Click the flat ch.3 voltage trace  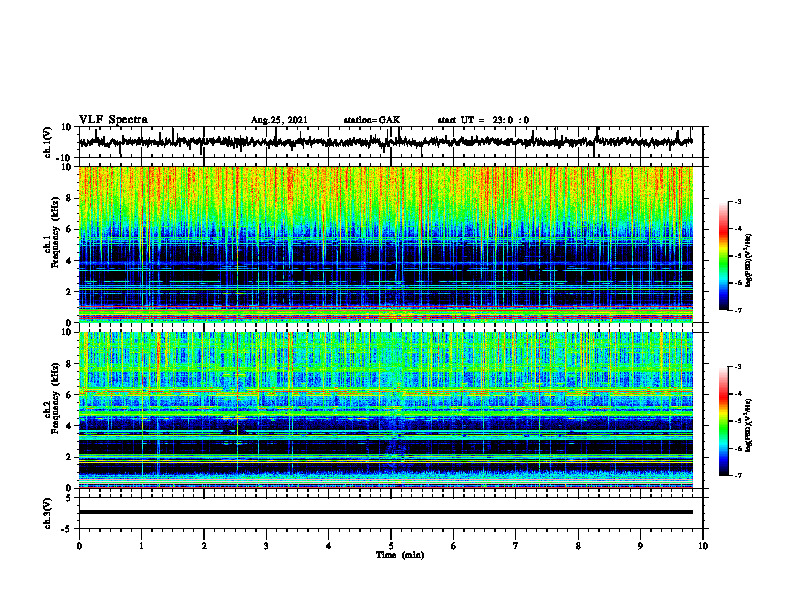pyautogui.click(x=386, y=512)
